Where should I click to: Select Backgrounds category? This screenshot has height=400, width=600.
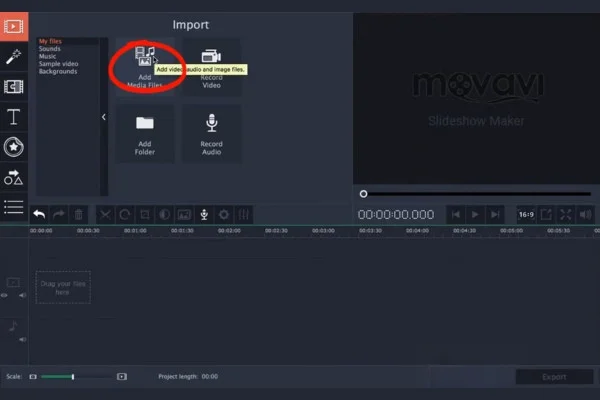point(58,72)
